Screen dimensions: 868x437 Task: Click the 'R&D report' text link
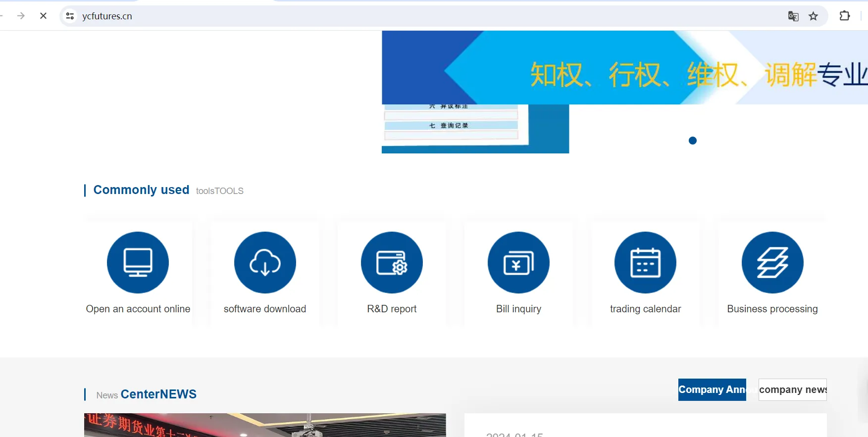pos(392,309)
